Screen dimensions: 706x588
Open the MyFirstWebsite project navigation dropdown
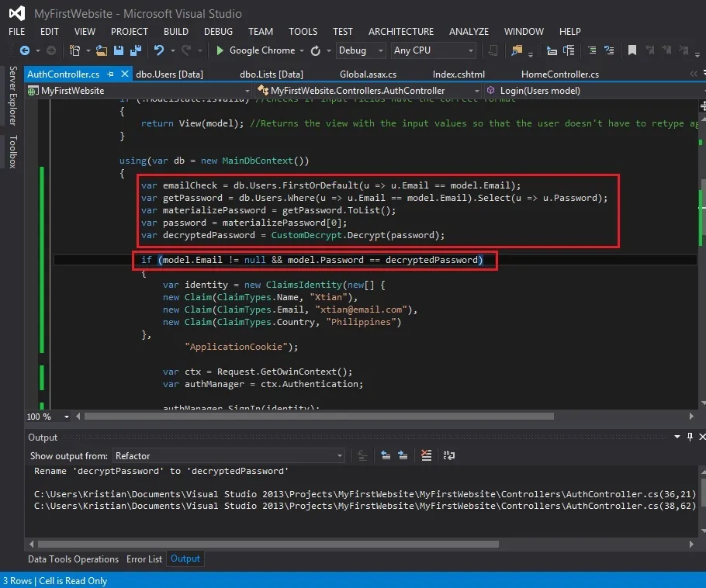click(138, 91)
